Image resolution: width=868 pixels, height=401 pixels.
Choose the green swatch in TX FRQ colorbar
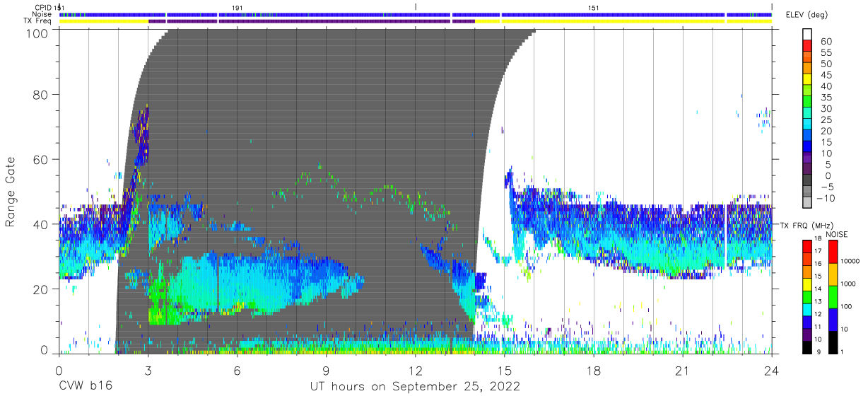pos(807,297)
